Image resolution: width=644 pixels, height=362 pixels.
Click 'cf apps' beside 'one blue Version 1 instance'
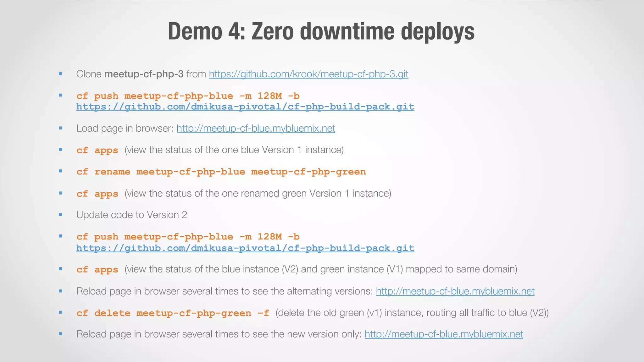point(97,150)
